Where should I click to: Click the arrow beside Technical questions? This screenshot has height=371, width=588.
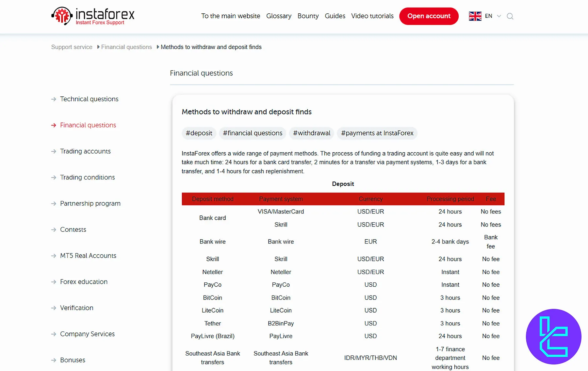[x=54, y=99]
